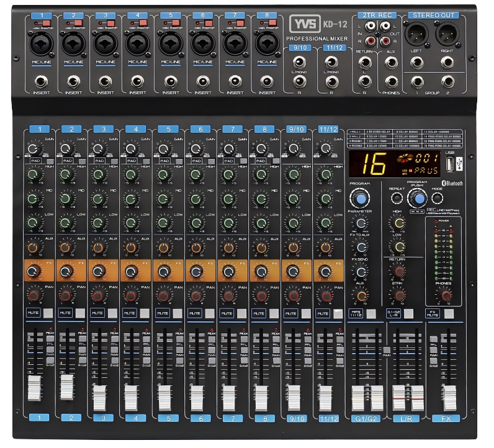Click the YVS brand logo
494x448 pixels.
(304, 24)
